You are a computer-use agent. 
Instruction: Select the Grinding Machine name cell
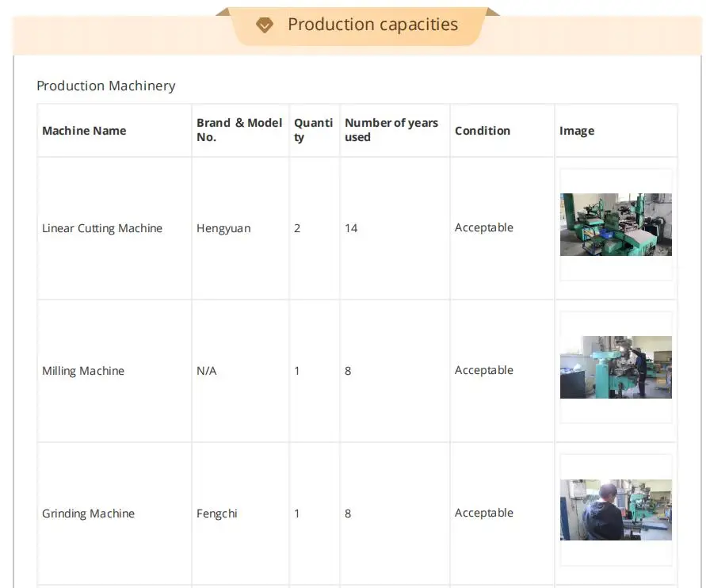[88, 514]
